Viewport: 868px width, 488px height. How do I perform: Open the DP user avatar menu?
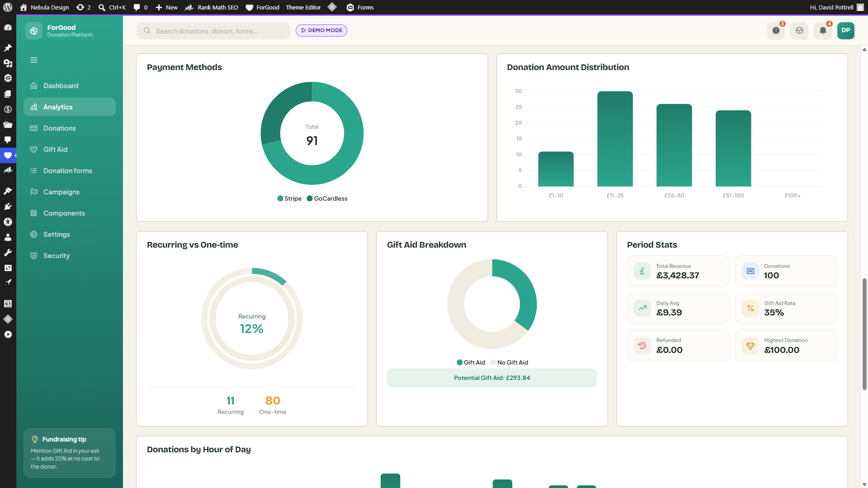point(846,31)
